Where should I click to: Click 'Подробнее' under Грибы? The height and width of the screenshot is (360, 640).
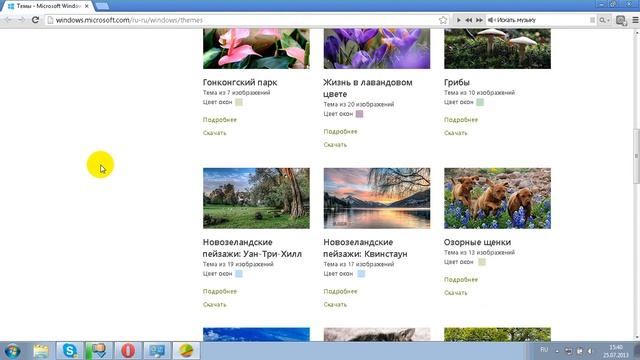(461, 120)
